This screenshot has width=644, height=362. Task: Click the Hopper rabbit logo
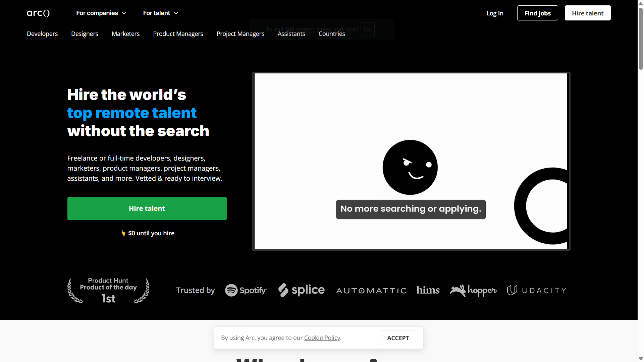[458, 290]
